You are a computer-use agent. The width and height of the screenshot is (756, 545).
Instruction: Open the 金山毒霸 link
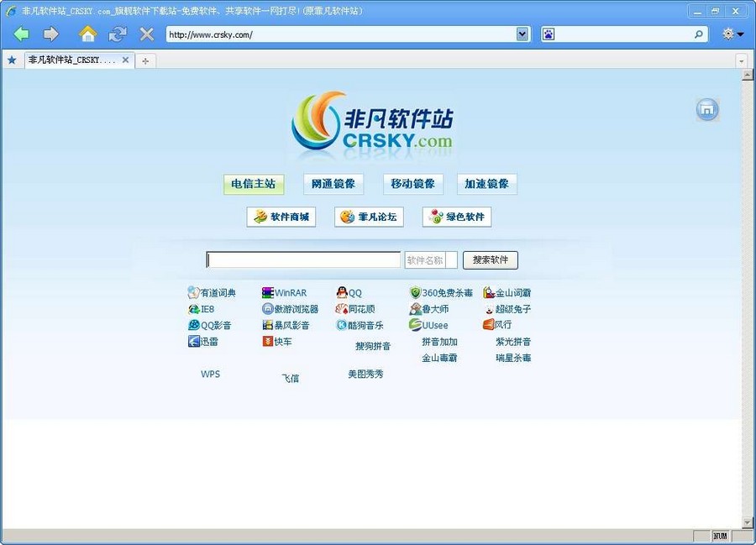pos(439,358)
